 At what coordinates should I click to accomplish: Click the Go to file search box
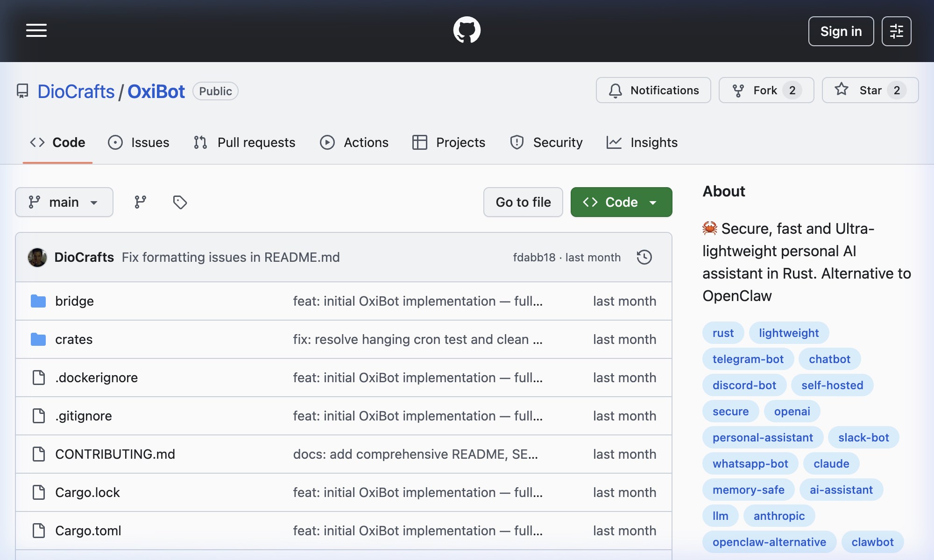point(523,202)
